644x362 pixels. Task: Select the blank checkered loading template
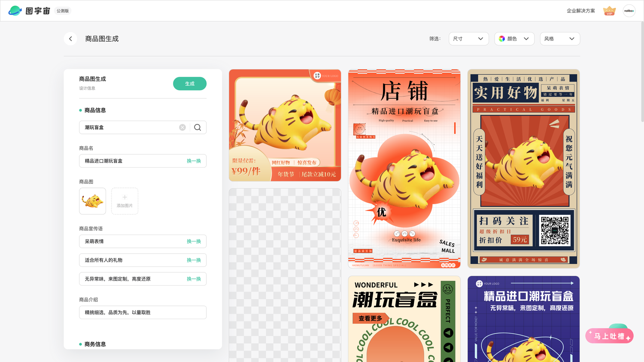coord(285,275)
